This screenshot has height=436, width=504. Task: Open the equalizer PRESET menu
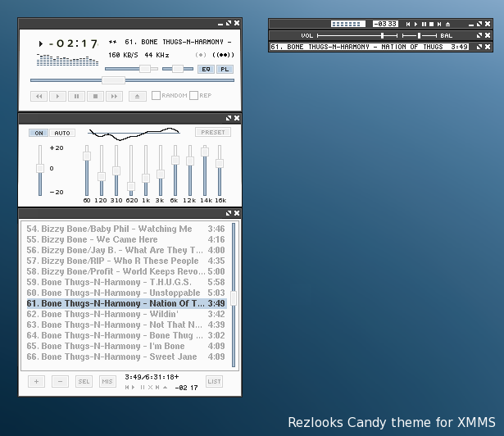213,132
